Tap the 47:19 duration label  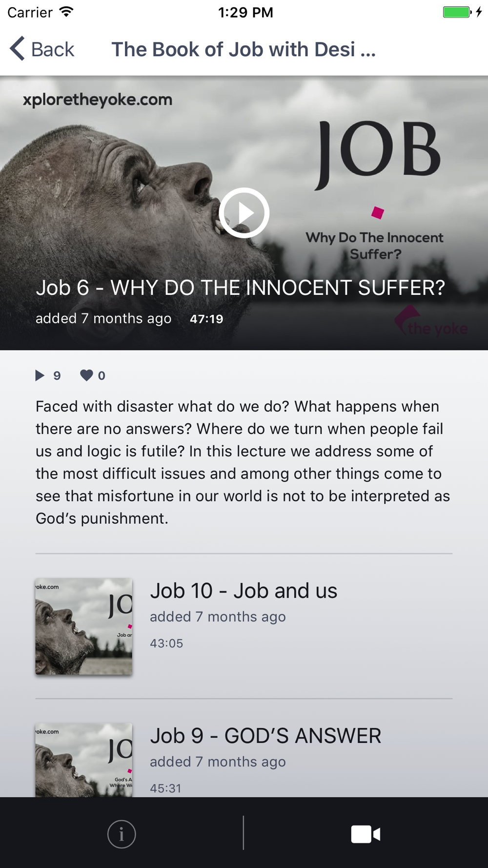coord(206,319)
